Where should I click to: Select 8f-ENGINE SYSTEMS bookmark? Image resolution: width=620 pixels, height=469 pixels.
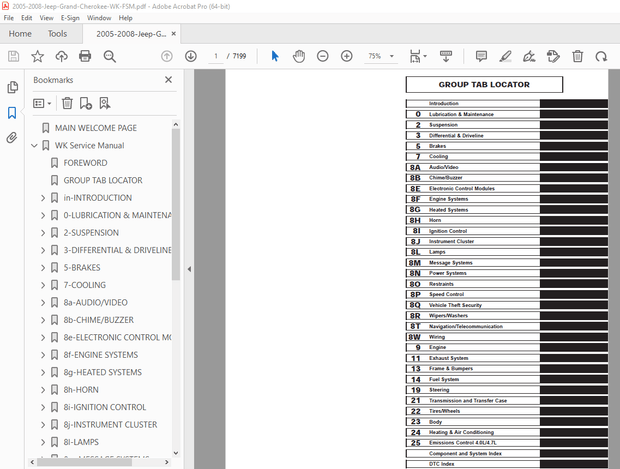[101, 355]
